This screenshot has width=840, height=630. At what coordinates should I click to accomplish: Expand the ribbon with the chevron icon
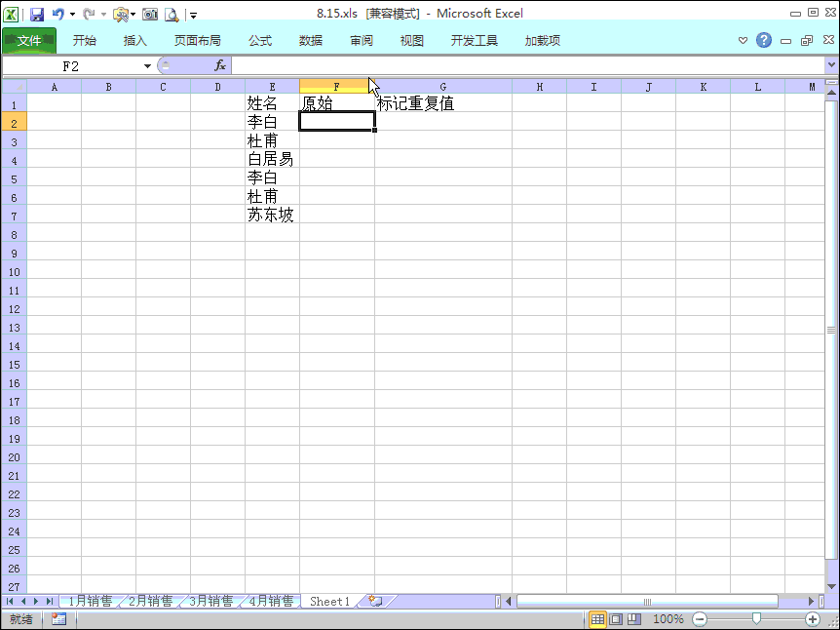743,40
